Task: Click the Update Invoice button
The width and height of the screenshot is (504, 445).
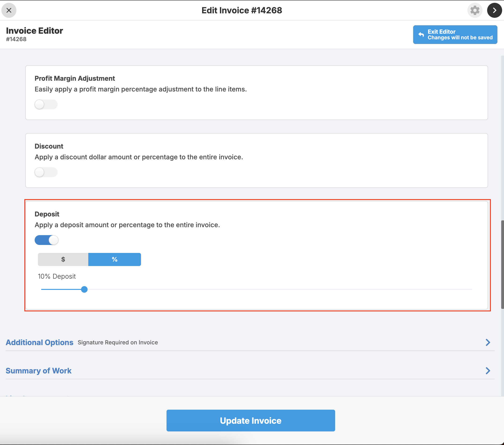Action: click(251, 420)
